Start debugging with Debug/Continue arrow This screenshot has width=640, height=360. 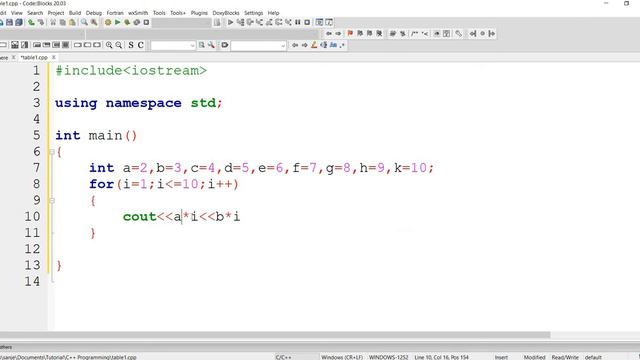coord(230,22)
